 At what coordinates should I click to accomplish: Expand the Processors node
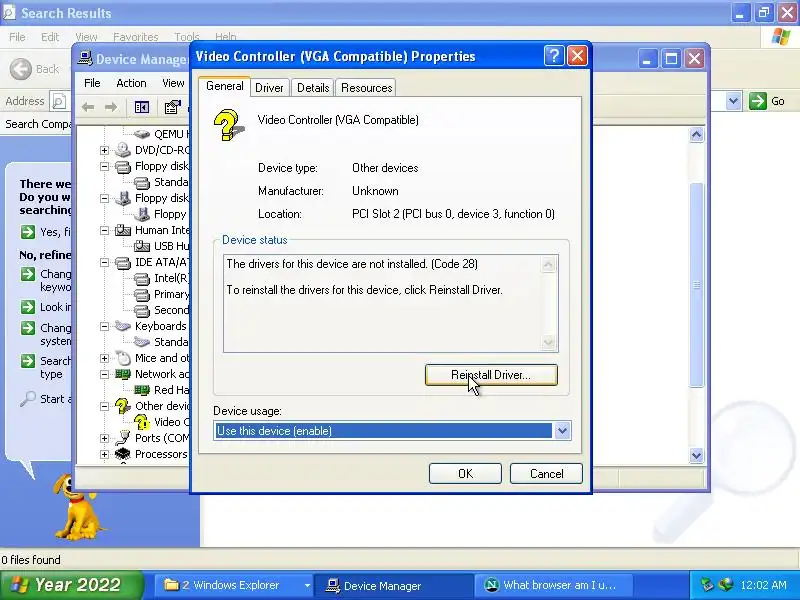[x=104, y=454]
